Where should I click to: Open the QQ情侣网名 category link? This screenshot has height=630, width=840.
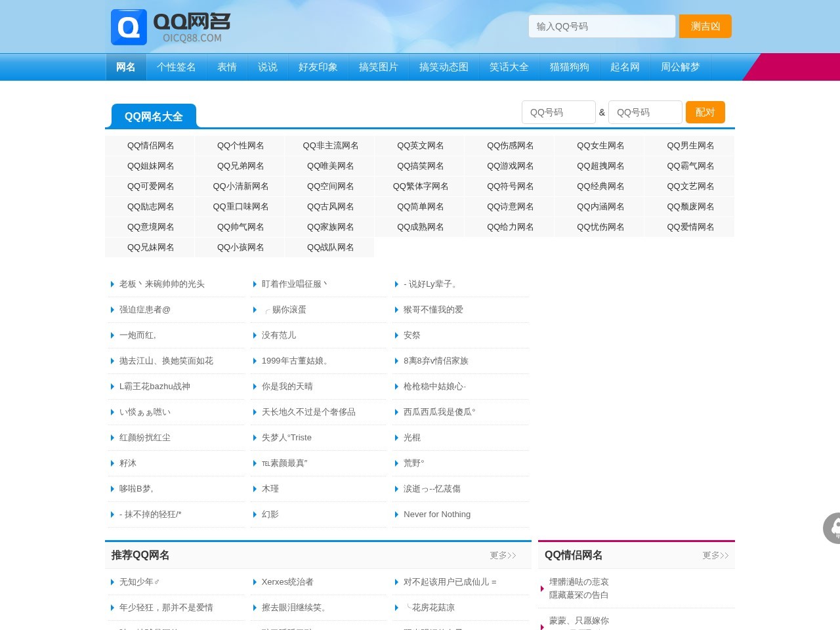[x=151, y=146]
